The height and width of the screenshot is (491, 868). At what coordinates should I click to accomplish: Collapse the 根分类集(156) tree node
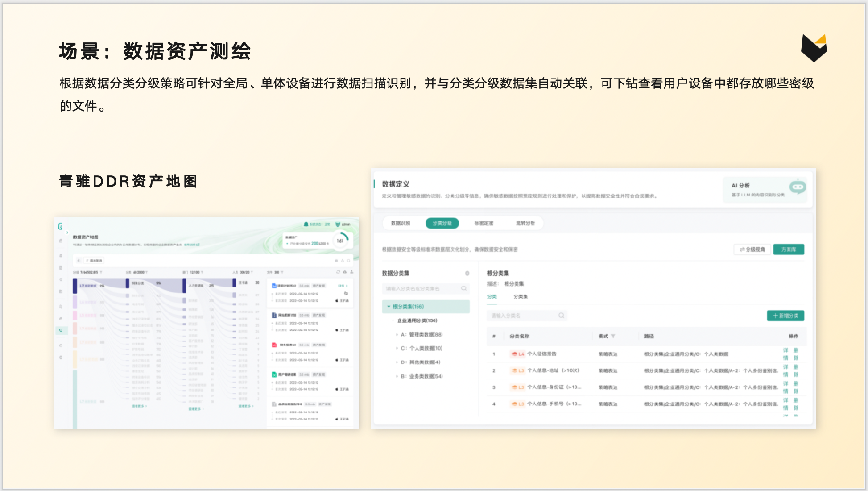pyautogui.click(x=389, y=307)
